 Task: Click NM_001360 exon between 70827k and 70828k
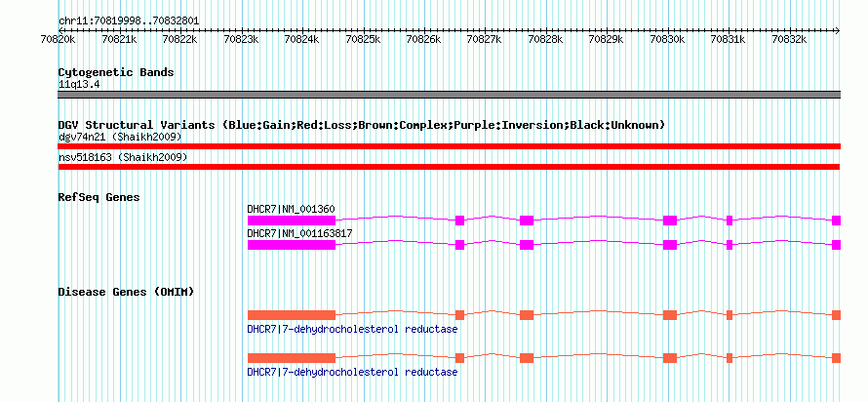527,221
